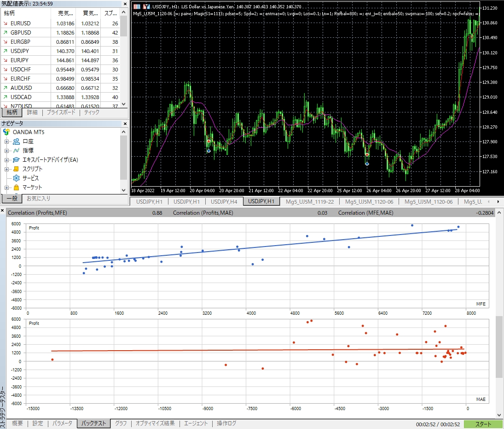This screenshot has width=504, height=429.
Task: Click the red down arrow beside EURUSD
Action: click(6, 24)
